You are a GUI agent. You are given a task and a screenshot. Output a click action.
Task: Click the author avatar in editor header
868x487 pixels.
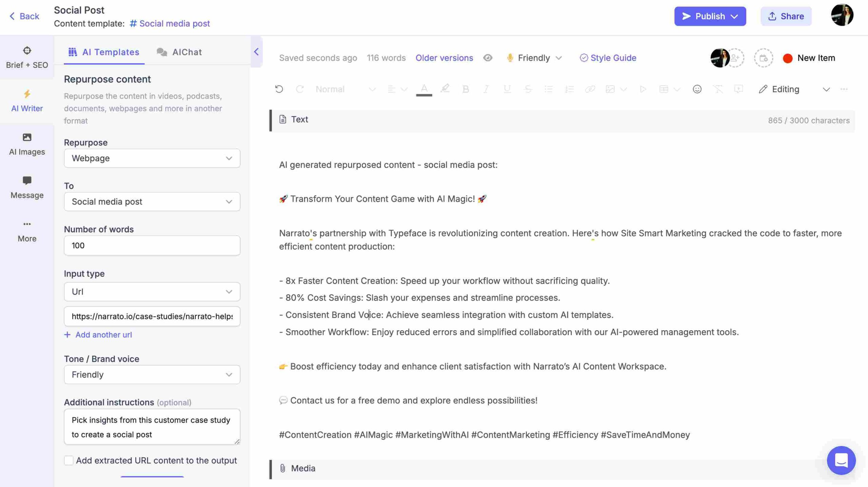719,58
